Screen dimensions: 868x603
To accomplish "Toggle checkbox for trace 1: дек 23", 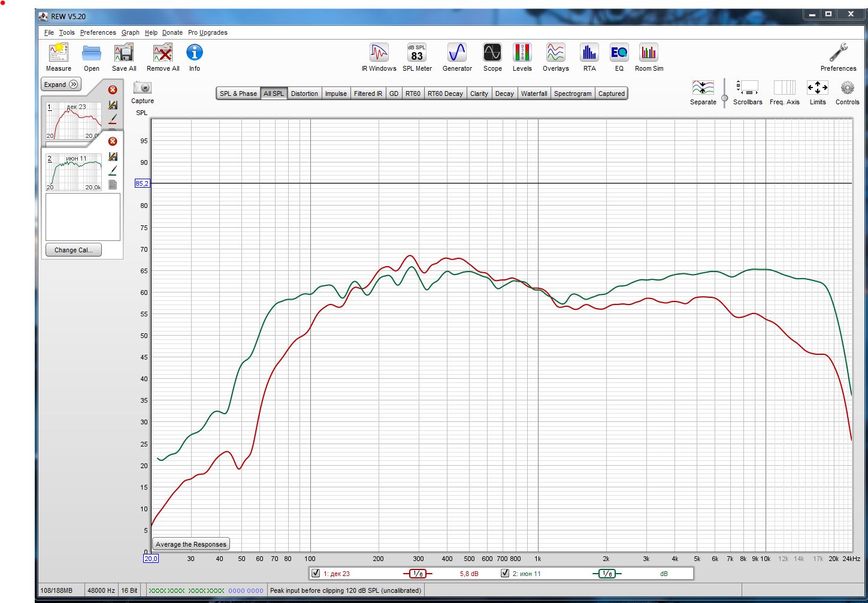I will tap(316, 574).
